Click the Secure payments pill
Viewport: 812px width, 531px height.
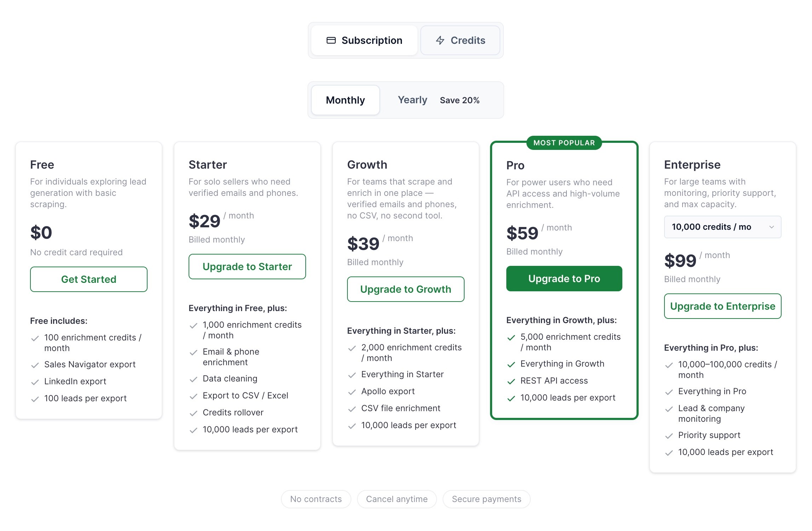click(x=486, y=499)
